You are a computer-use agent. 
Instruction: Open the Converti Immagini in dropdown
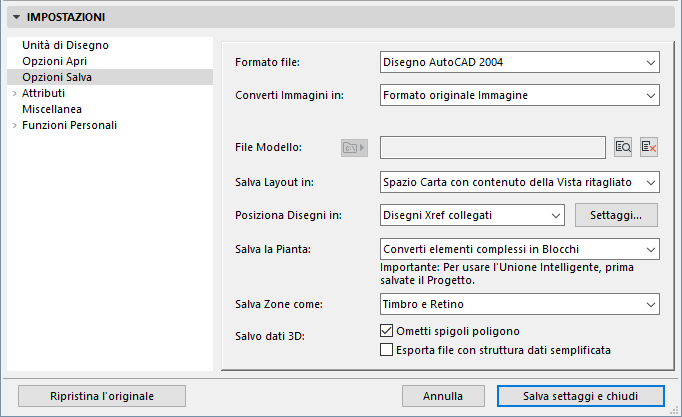(520, 96)
